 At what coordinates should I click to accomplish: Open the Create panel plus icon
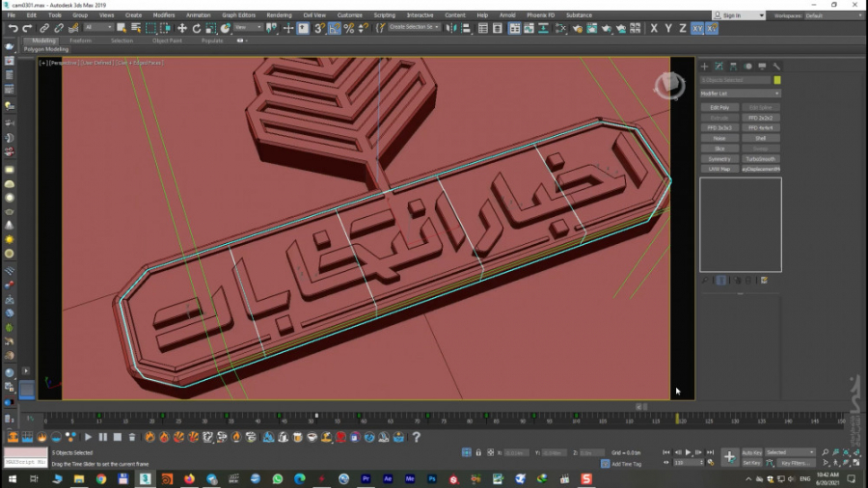704,66
